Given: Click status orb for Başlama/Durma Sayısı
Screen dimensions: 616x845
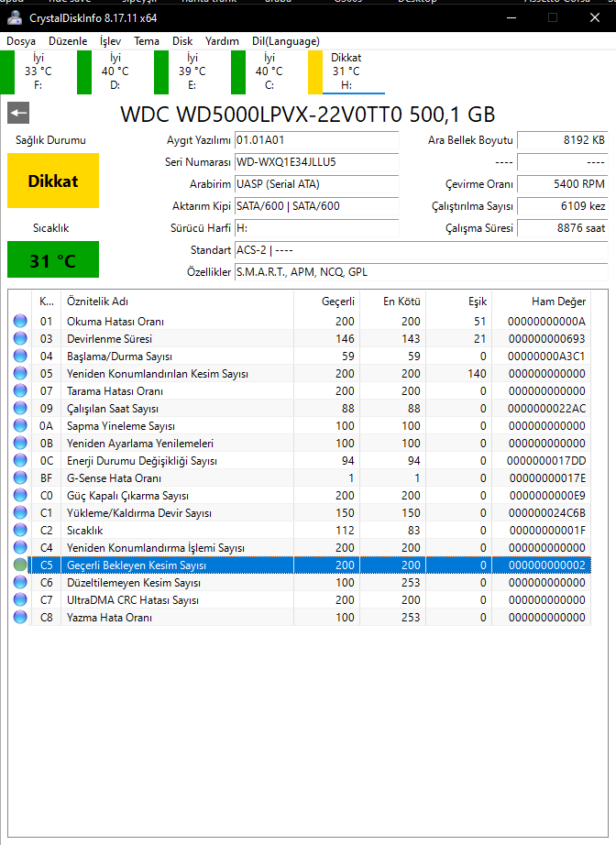Looking at the screenshot, I should click(20, 357).
